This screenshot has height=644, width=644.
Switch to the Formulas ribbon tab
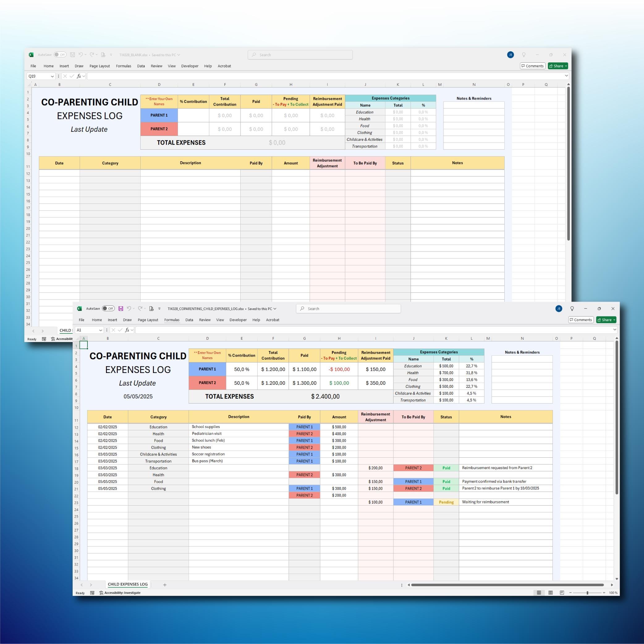(172, 320)
